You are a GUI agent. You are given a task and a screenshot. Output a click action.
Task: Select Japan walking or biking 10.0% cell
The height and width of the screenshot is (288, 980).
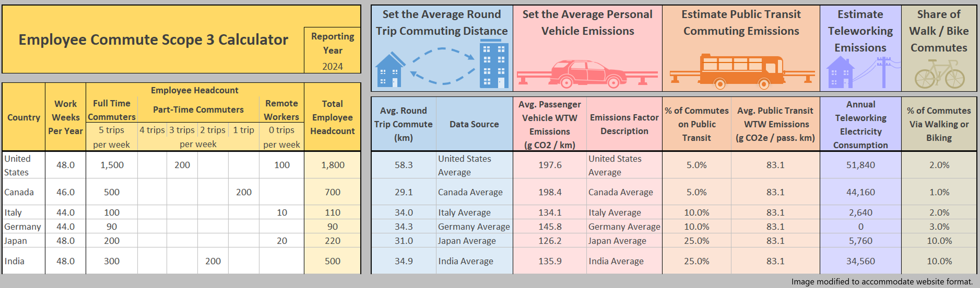pyautogui.click(x=939, y=241)
